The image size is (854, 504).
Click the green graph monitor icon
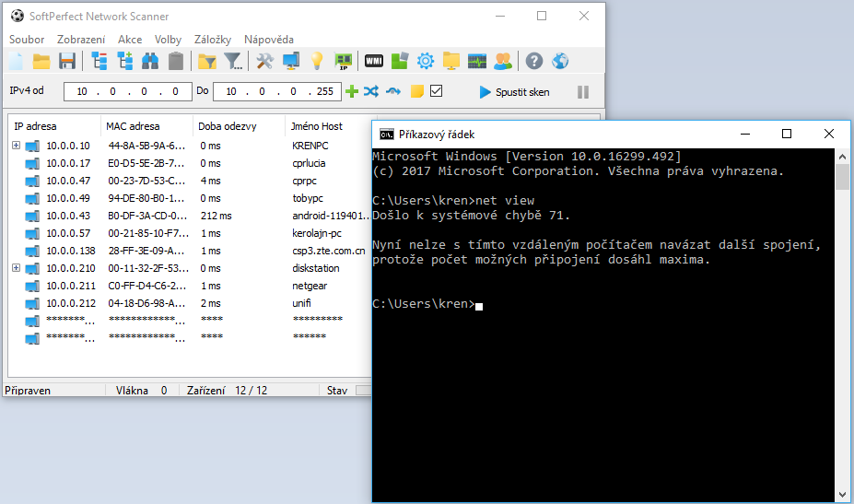pos(477,61)
